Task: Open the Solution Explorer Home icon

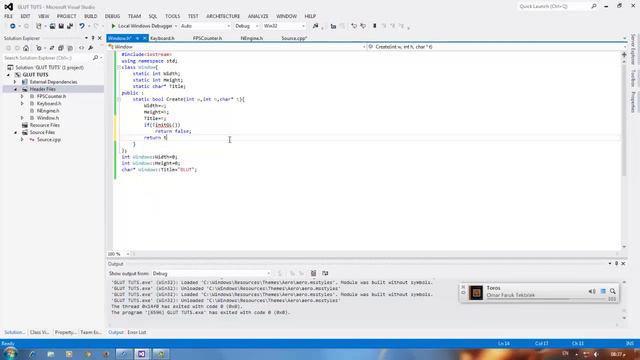Action: click(26, 48)
